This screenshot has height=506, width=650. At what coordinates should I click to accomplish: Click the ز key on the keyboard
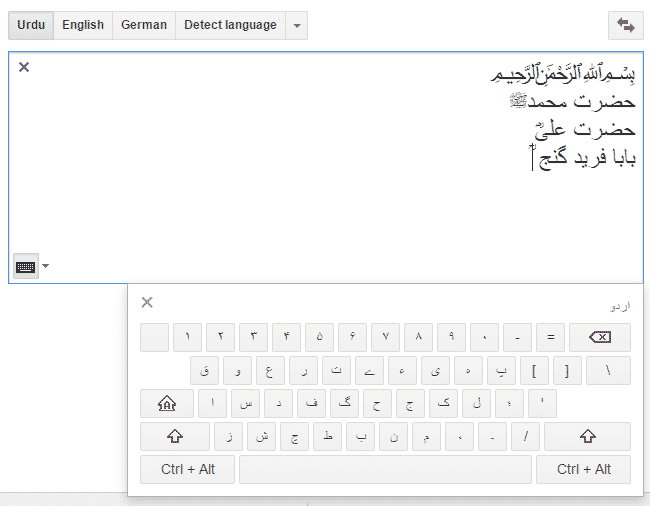tap(228, 436)
